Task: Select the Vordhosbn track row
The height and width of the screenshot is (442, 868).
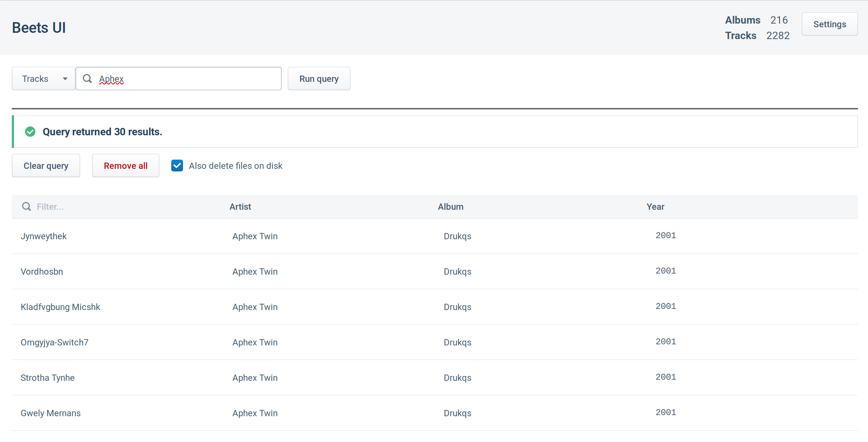Action: [x=42, y=271]
